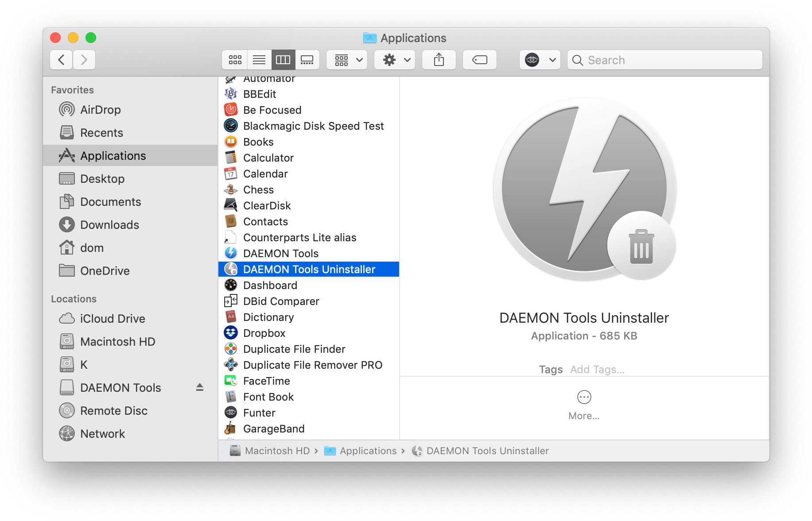Select the BBEdit app icon

point(231,94)
